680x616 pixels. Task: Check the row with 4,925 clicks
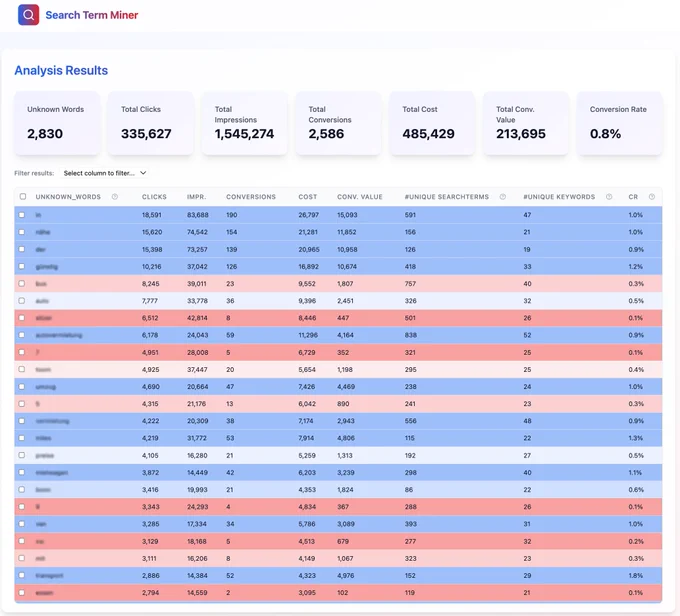22,369
